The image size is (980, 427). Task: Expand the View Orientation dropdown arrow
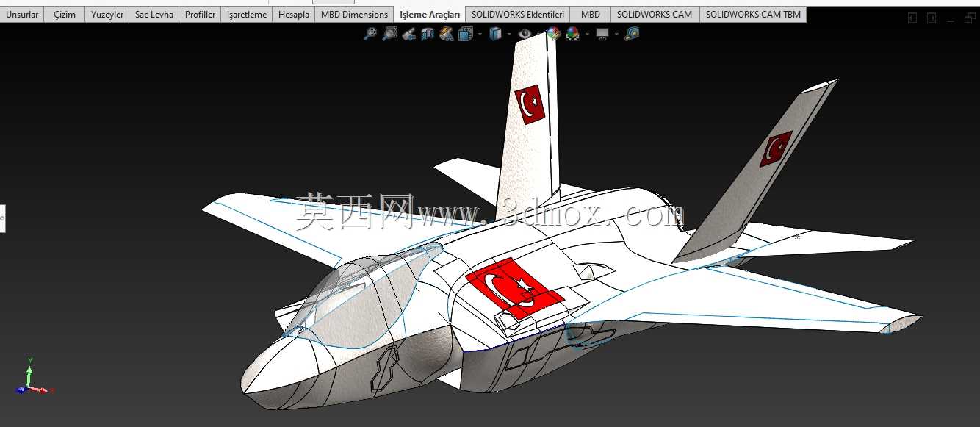[480, 34]
